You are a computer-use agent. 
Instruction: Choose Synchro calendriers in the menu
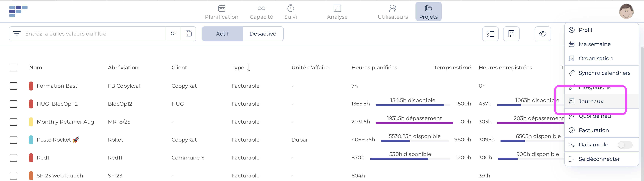click(604, 73)
